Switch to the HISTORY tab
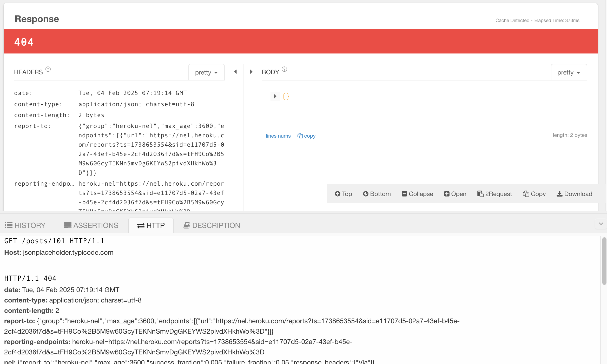607x364 pixels. [x=25, y=225]
